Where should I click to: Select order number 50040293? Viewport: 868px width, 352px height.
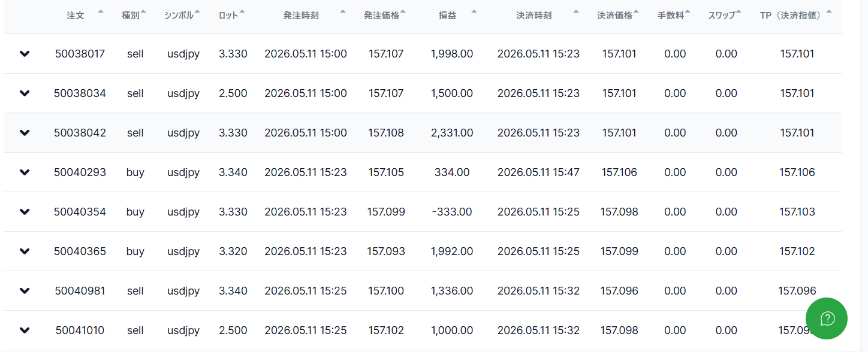[80, 172]
